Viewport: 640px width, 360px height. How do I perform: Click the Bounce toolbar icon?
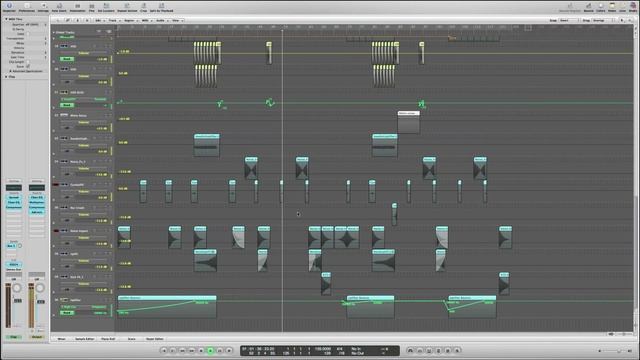click(x=589, y=7)
